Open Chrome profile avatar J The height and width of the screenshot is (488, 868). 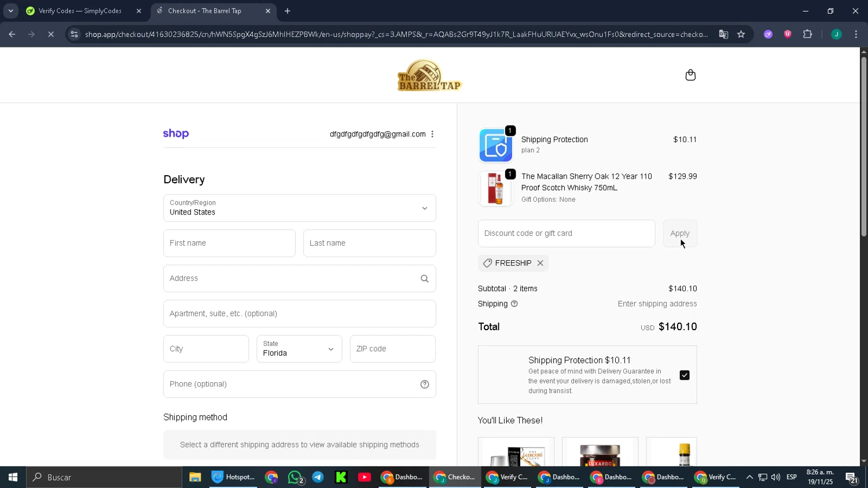pyautogui.click(x=836, y=34)
